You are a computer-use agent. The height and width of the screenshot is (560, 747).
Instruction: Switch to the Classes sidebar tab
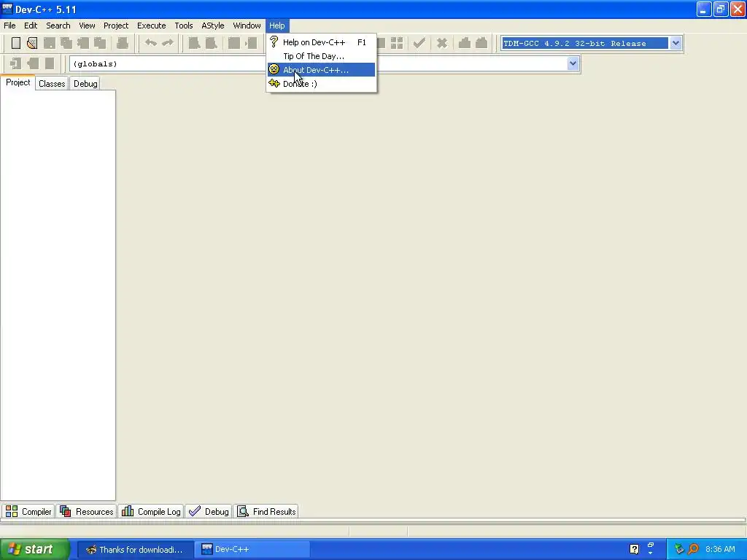coord(52,84)
